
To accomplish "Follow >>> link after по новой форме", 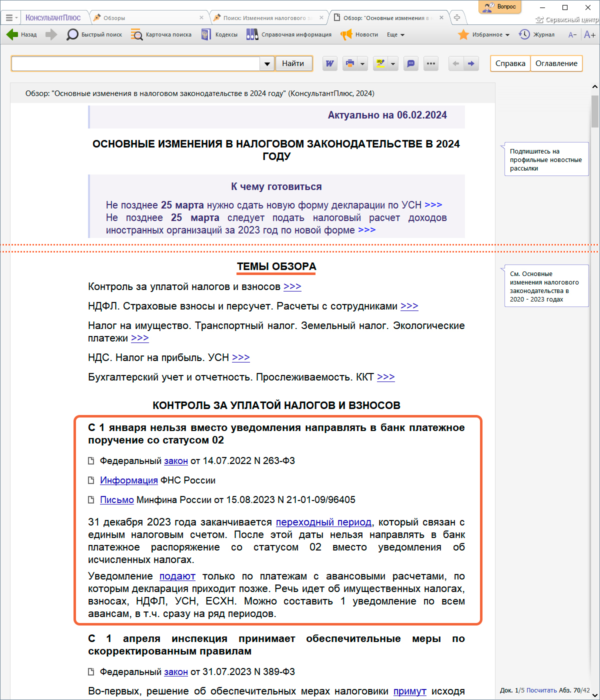I will pos(367,229).
